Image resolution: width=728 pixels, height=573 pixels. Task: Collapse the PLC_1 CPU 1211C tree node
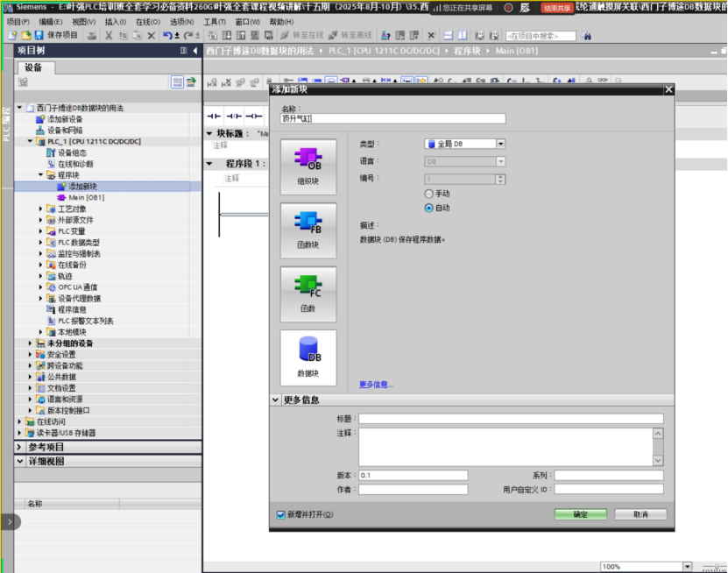coord(30,141)
